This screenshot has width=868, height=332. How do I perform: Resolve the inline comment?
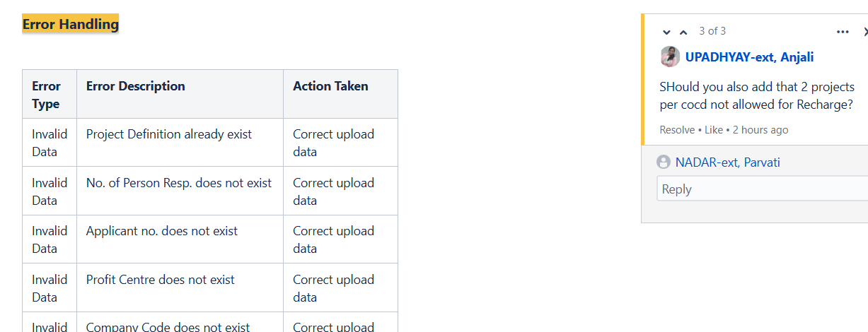click(677, 130)
